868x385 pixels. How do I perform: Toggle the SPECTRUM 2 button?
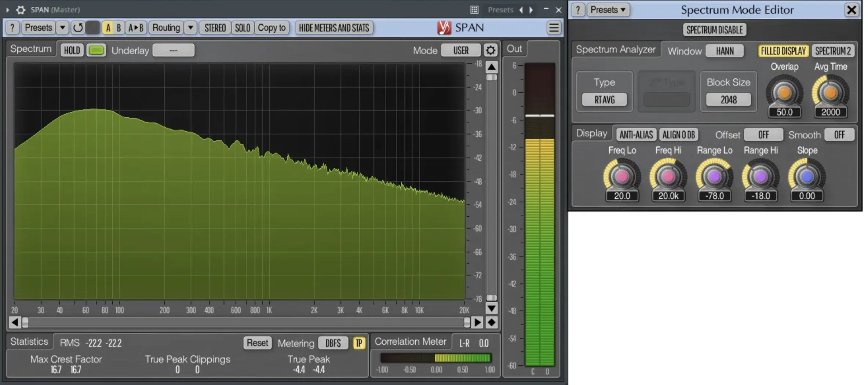(x=833, y=51)
